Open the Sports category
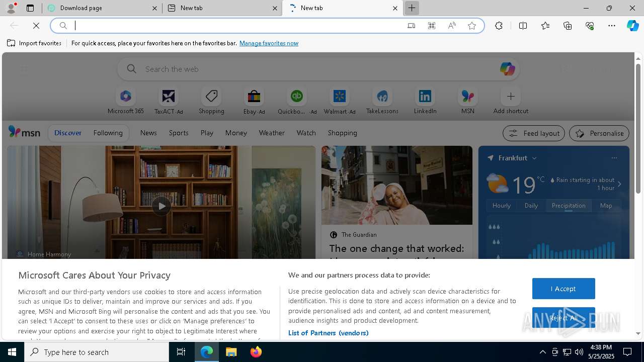The width and height of the screenshot is (644, 362). (x=179, y=133)
